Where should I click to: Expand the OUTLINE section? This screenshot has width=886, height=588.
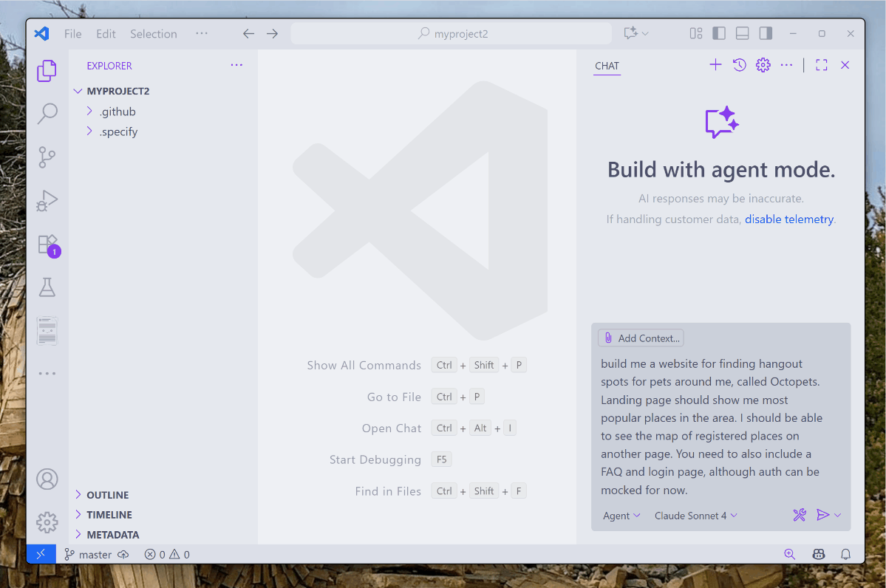pos(107,495)
